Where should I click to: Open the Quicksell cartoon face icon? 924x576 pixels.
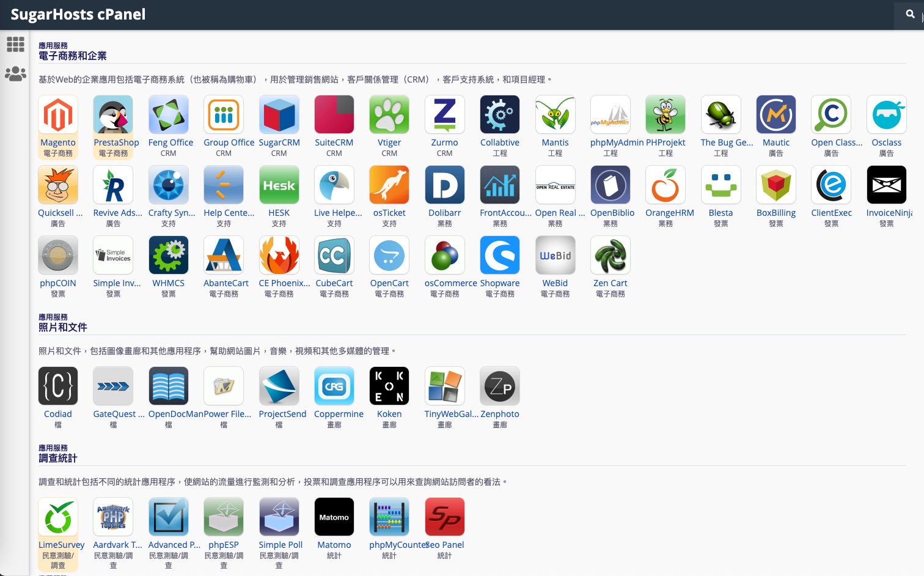(x=58, y=185)
